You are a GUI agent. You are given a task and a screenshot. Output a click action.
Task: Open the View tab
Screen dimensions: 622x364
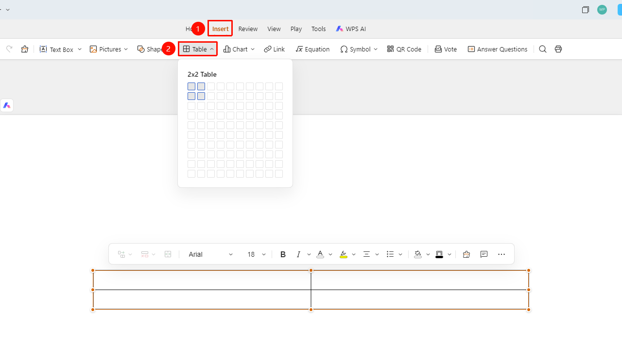click(274, 29)
